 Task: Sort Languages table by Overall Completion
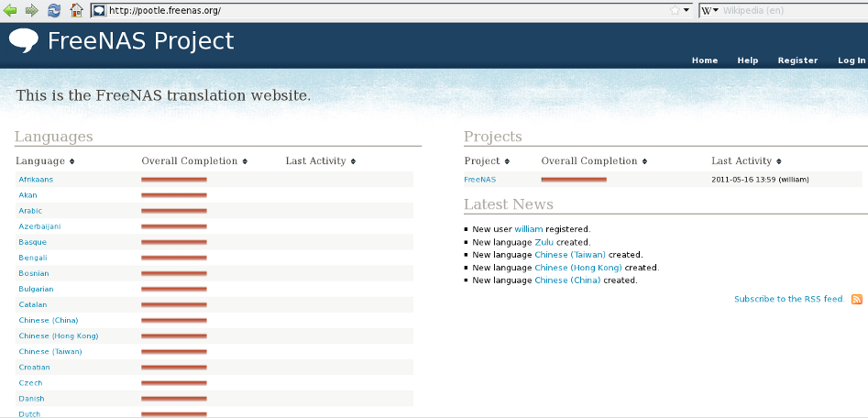click(x=194, y=161)
